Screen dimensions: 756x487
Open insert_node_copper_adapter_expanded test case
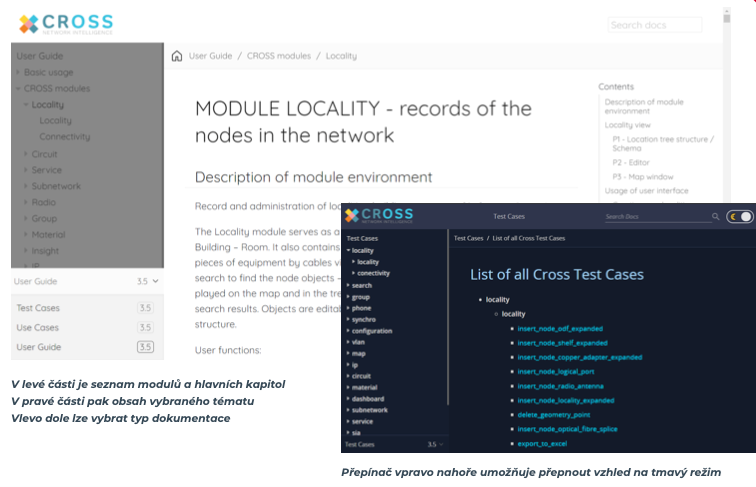(580, 357)
